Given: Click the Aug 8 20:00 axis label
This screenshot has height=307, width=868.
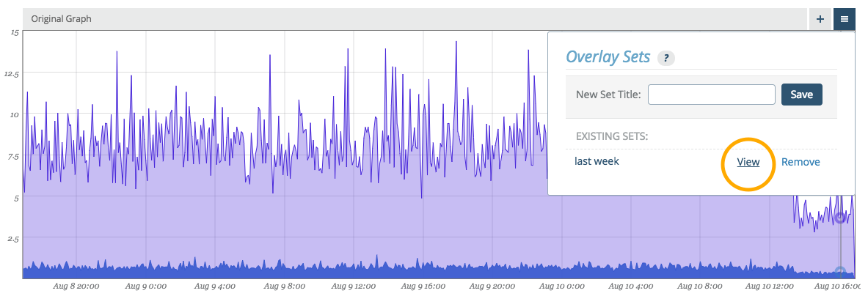Looking at the screenshot, I should pos(76,286).
